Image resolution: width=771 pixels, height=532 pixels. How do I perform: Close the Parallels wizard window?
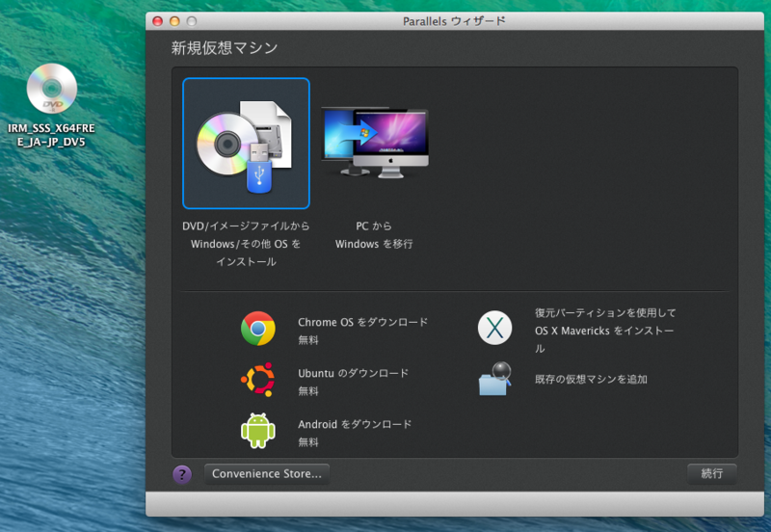click(157, 21)
